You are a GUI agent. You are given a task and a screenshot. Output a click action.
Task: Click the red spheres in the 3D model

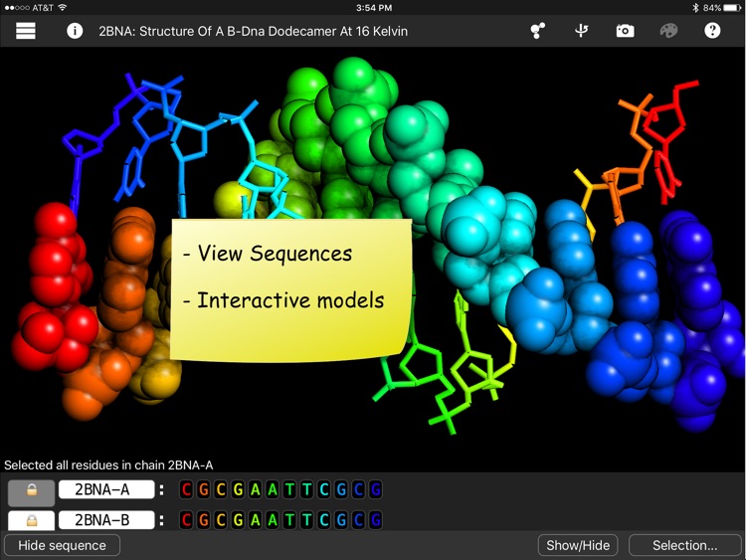click(52, 288)
